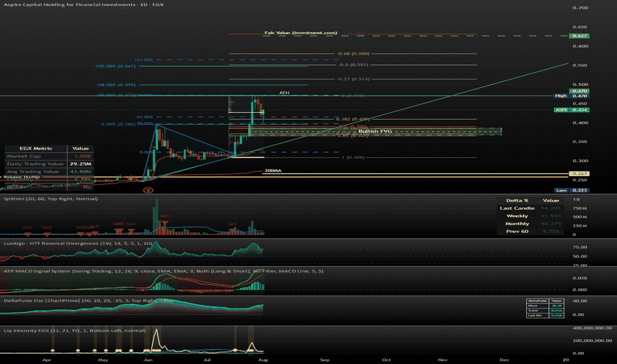Screen dimensions: 617x364
Task: Click the Low 0.223 price label
Action: pos(571,190)
